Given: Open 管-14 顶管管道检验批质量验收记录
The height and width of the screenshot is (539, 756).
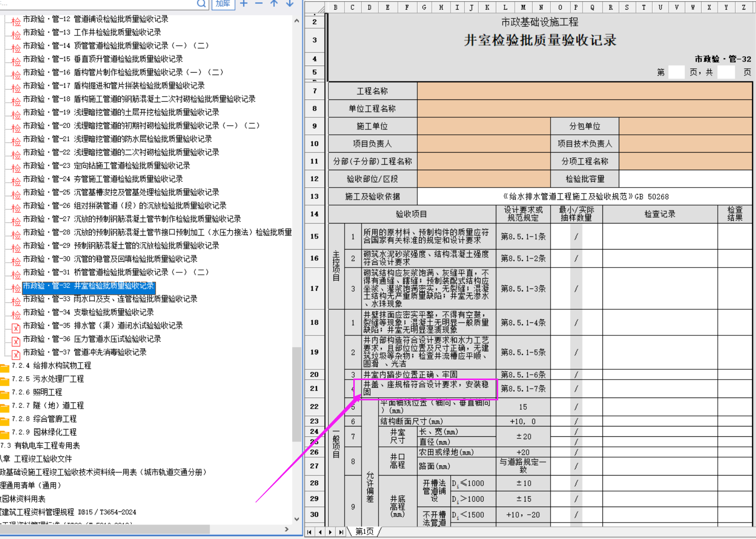Looking at the screenshot, I should coord(116,46).
